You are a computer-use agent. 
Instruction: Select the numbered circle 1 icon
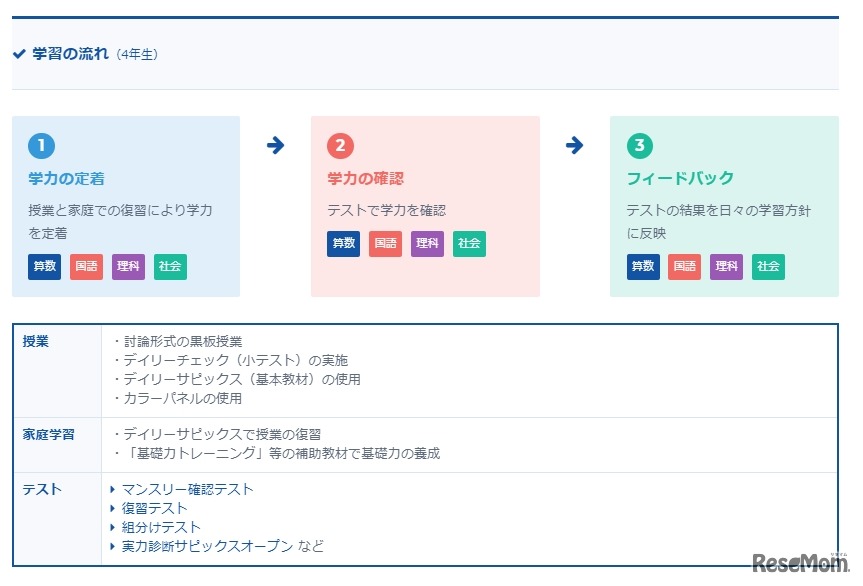point(41,145)
